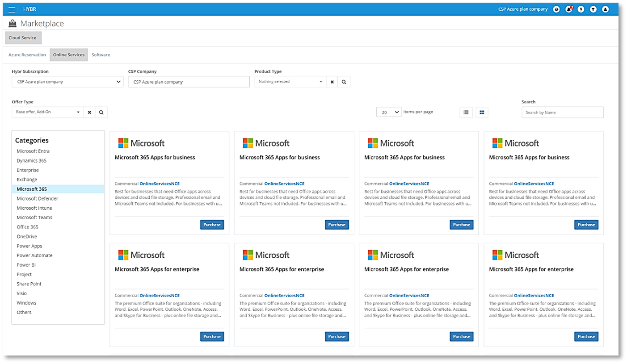Viewport: 627px width, 364px height.
Task: Change the items per page dropdown
Action: (x=389, y=113)
